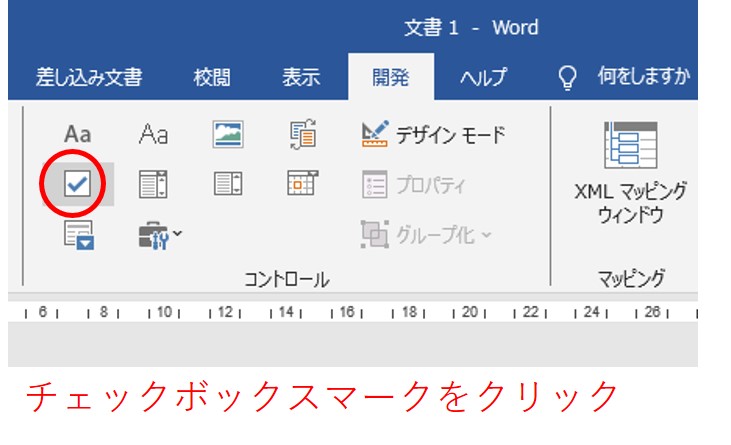Toggle デザイン モード (Design Mode)
The width and height of the screenshot is (731, 445).
[433, 134]
